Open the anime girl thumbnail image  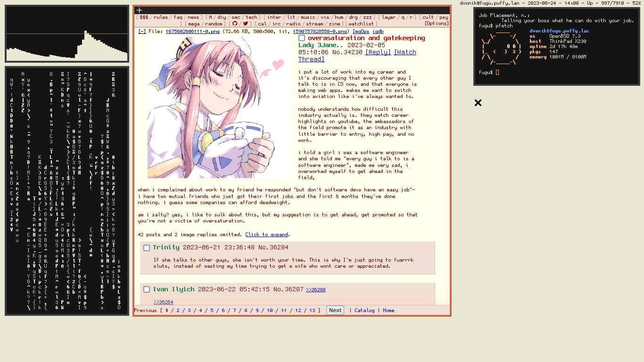click(x=218, y=107)
